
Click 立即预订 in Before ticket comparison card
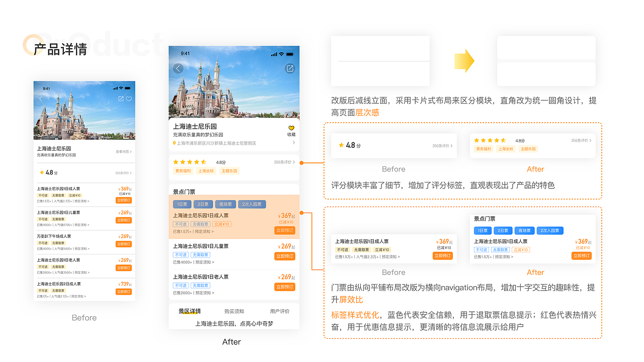443,256
